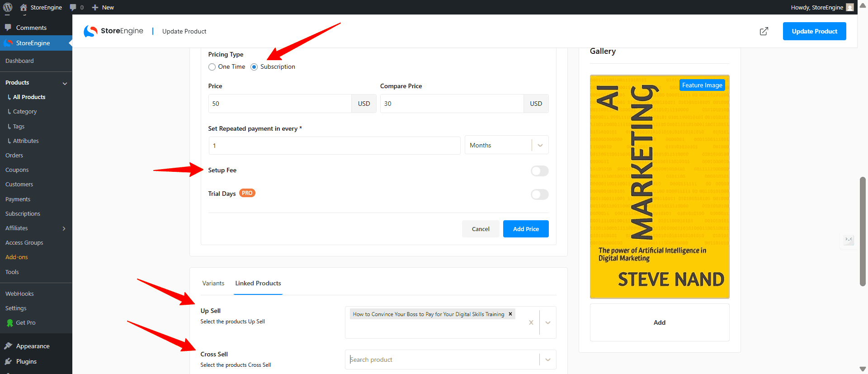Click Add under the gallery image
Image resolution: width=868 pixels, height=374 pixels.
tap(660, 322)
